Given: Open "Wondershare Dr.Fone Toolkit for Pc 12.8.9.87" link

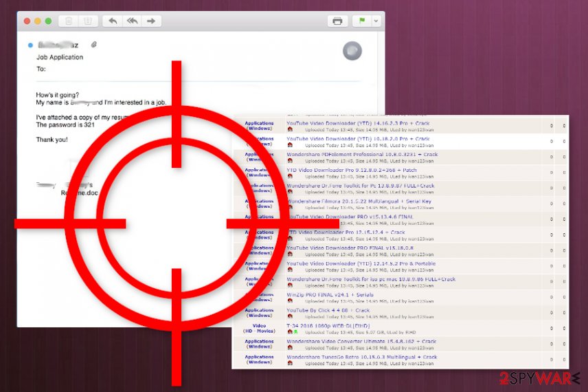Looking at the screenshot, I should [361, 186].
